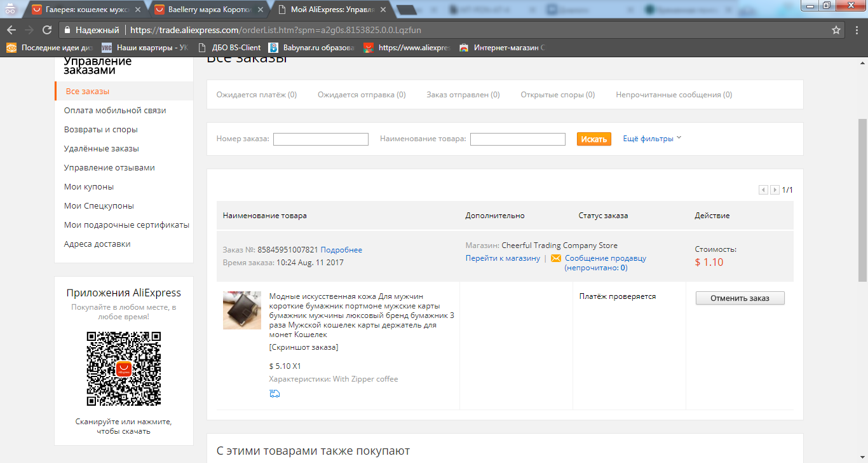Click the envelope icon for seller message
The image size is (868, 463).
click(x=556, y=258)
